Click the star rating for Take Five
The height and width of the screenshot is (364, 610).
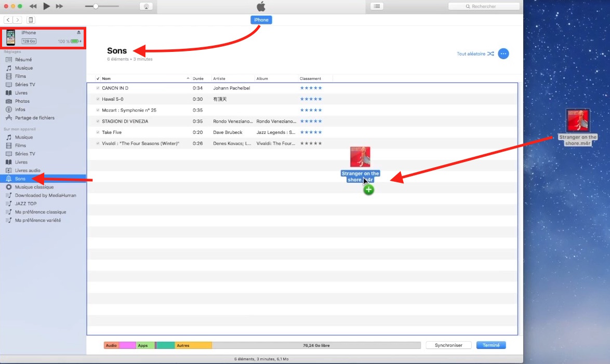click(x=311, y=132)
